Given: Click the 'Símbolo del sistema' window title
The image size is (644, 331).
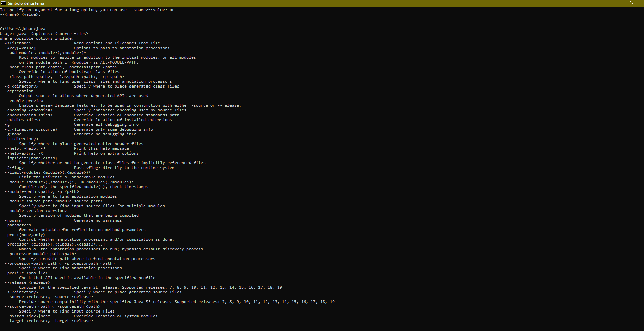Looking at the screenshot, I should (26, 3).
